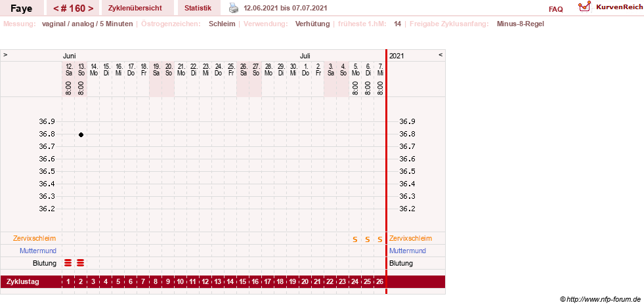Click the left Zervixschleim row label
This screenshot has width=644, height=307.
pos(35,239)
